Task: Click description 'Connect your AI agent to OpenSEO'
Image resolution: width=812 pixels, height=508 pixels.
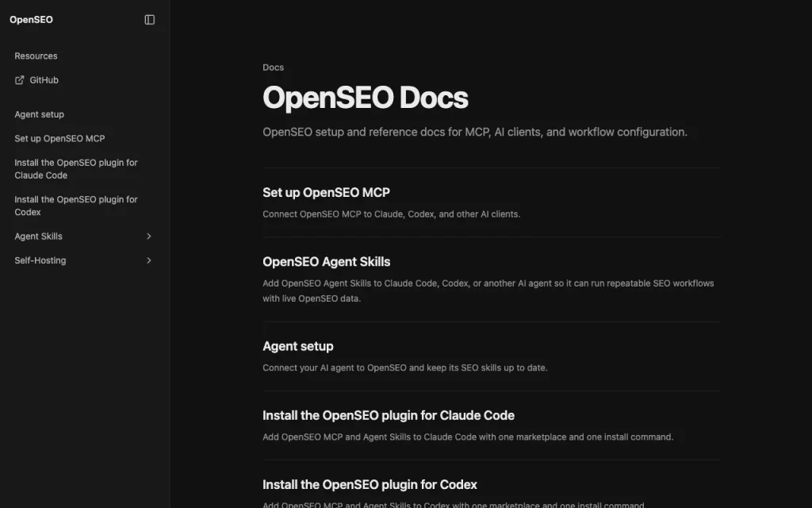Action: point(405,368)
